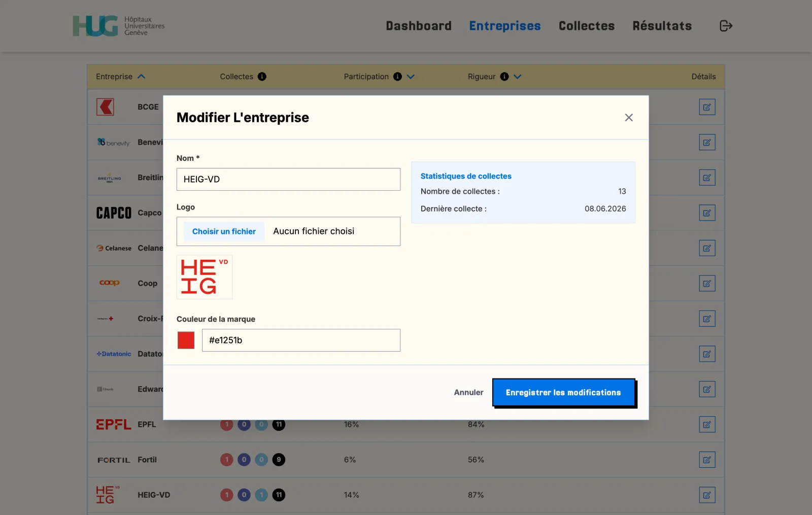Click the 6% participation value for Fortil
This screenshot has width=812, height=515.
click(x=350, y=460)
